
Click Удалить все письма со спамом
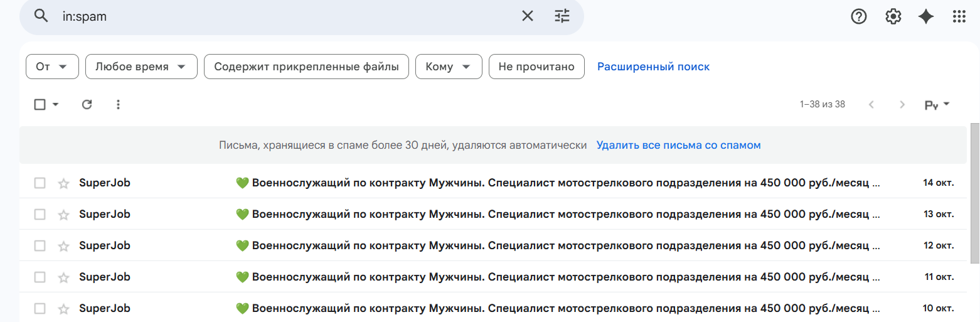coord(678,145)
